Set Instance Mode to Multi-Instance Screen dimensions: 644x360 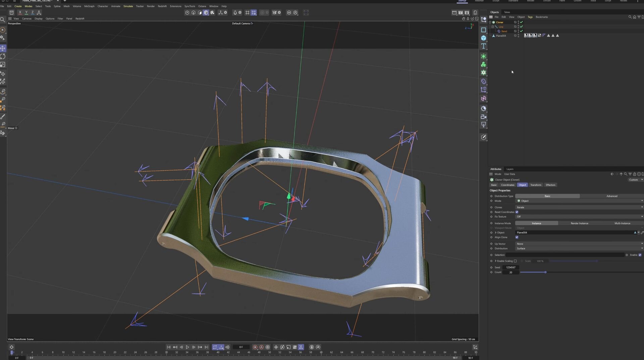point(622,223)
